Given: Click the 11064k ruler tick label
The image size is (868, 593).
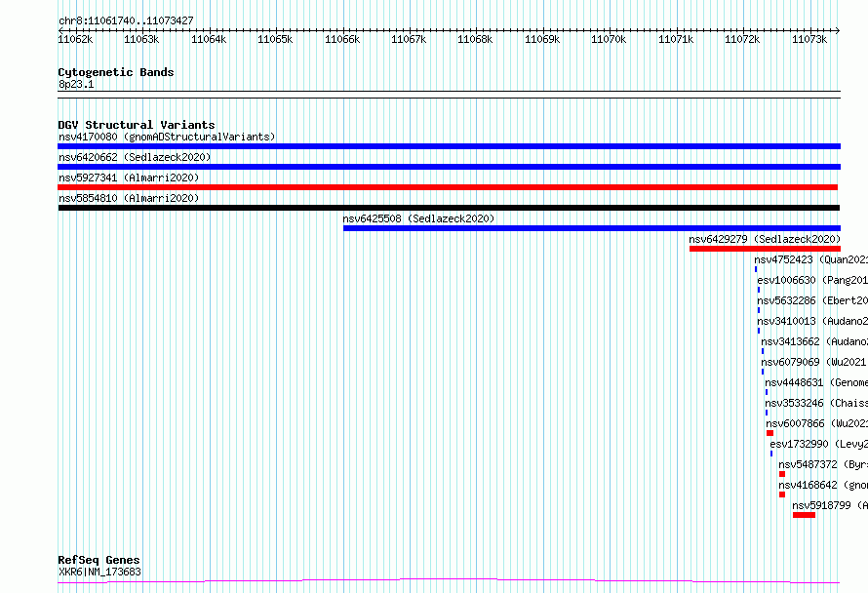Looking at the screenshot, I should tap(209, 39).
